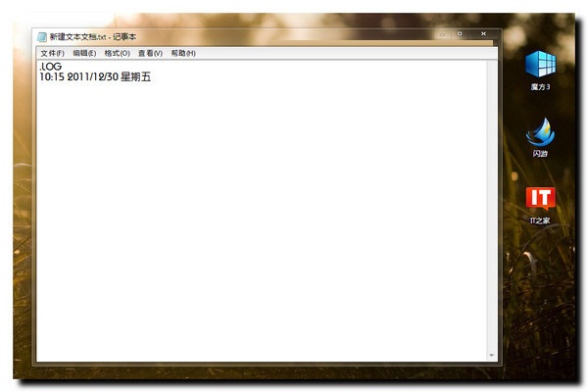This screenshot has width=588, height=392.
Task: Expand the 格式(O) menu
Action: pos(117,53)
